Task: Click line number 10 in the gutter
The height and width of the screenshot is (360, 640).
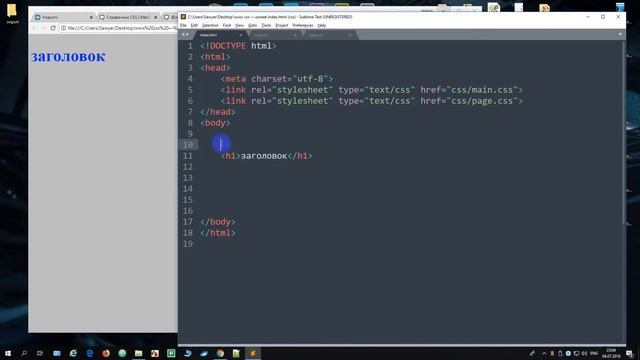Action: tap(188, 144)
